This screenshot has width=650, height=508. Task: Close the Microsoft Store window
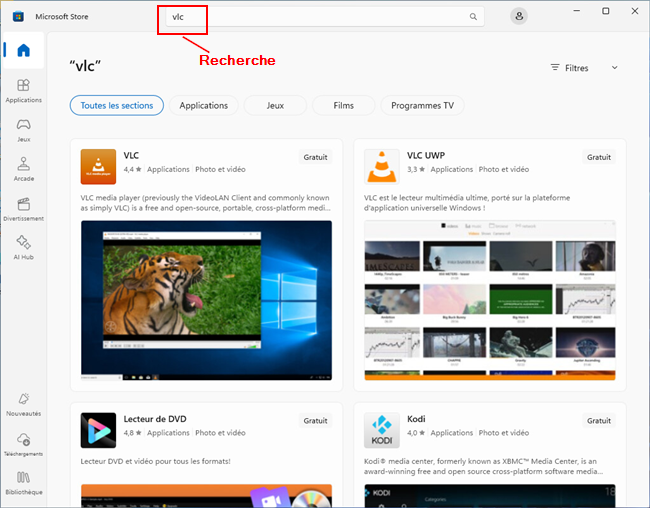coord(635,11)
